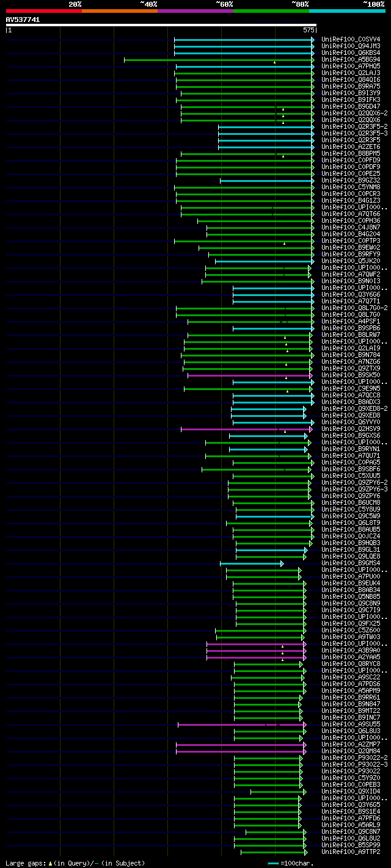Click hit label UniRef100_Q2QQX6-2
Screen dimensions: 391x868
[x=356, y=113]
